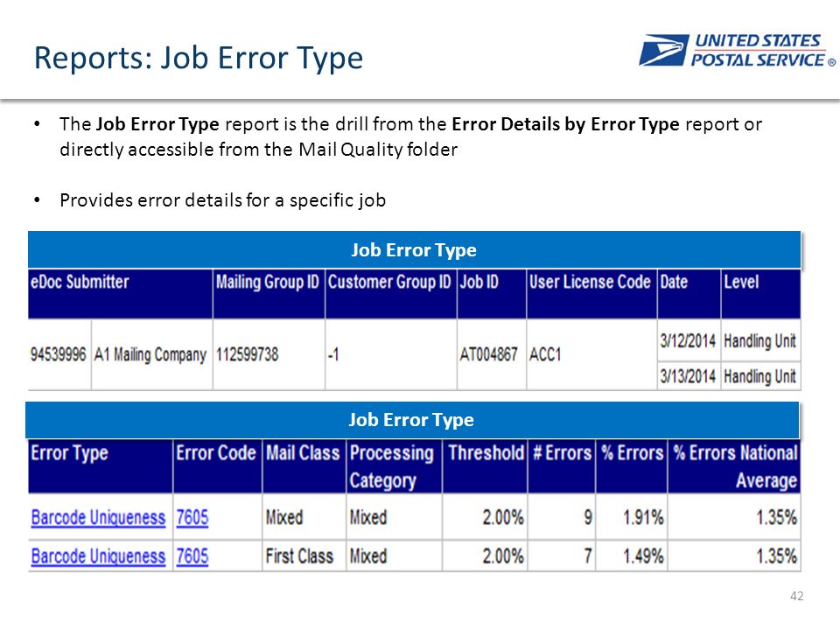The width and height of the screenshot is (840, 630).
Task: Click the 3/12/2014 date cell
Action: (689, 340)
